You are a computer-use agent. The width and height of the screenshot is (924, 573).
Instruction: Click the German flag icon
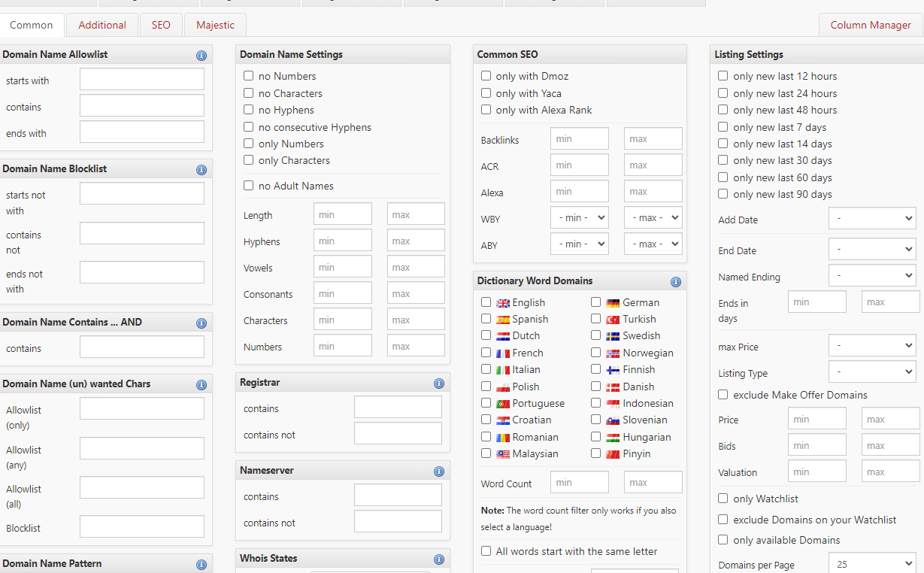tap(613, 303)
